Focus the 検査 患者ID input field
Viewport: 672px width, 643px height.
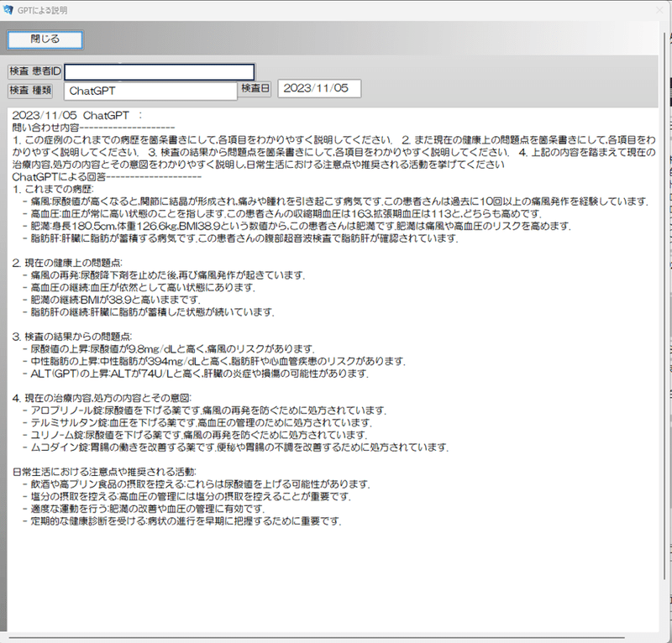point(159,72)
